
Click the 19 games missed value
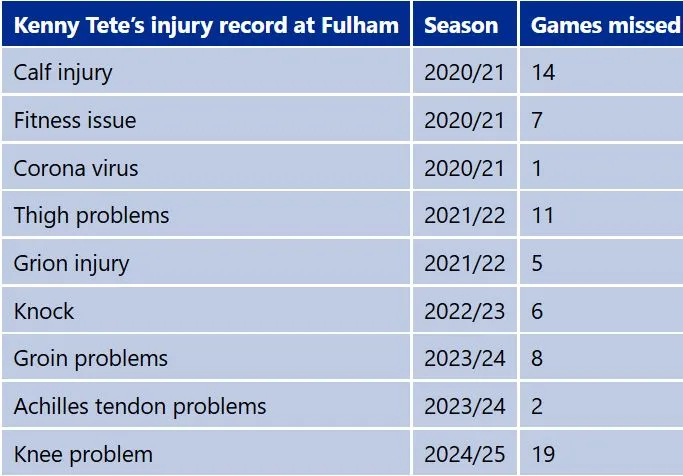pos(543,454)
